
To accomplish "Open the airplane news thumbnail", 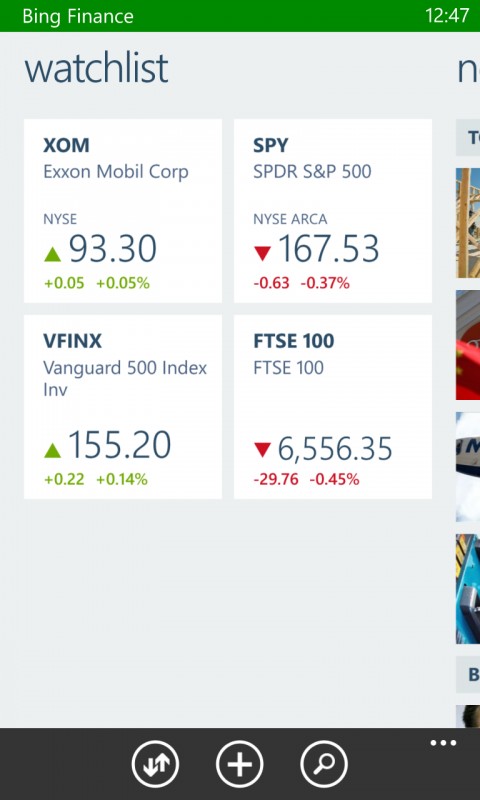I will point(468,467).
